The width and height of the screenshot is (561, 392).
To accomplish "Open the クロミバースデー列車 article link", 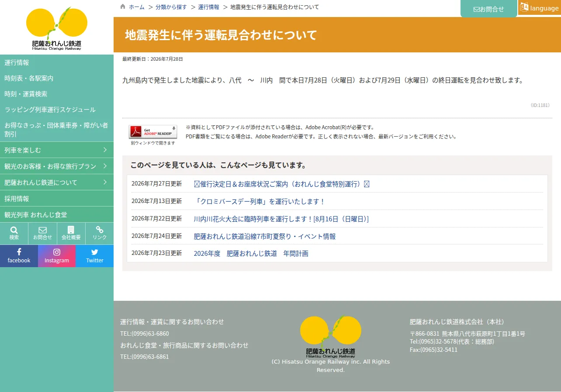I will 260,202.
